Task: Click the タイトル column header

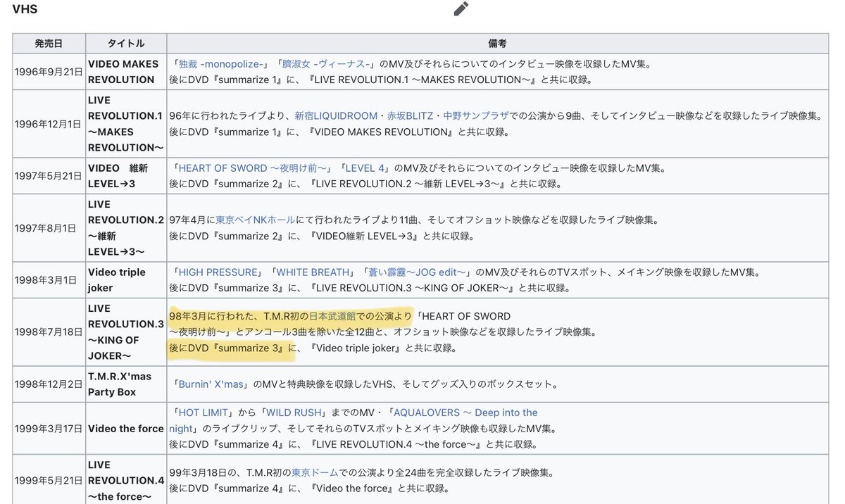Action: click(x=126, y=43)
